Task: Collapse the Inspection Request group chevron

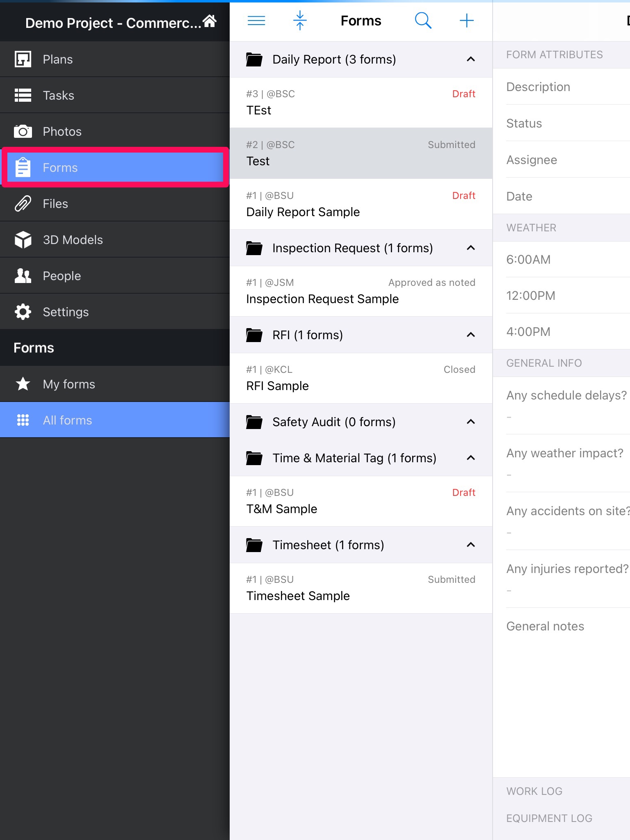Action: (471, 248)
